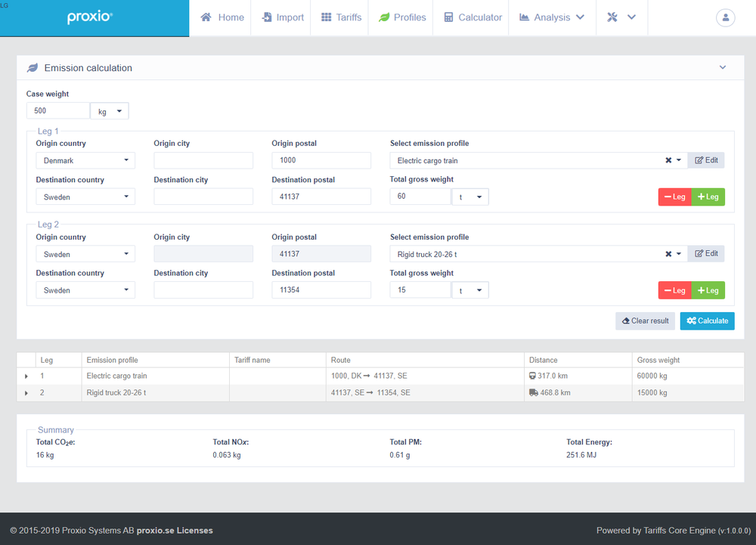The width and height of the screenshot is (756, 545).
Task: Click Leg 1 Total gross weight field 60
Action: click(x=420, y=197)
